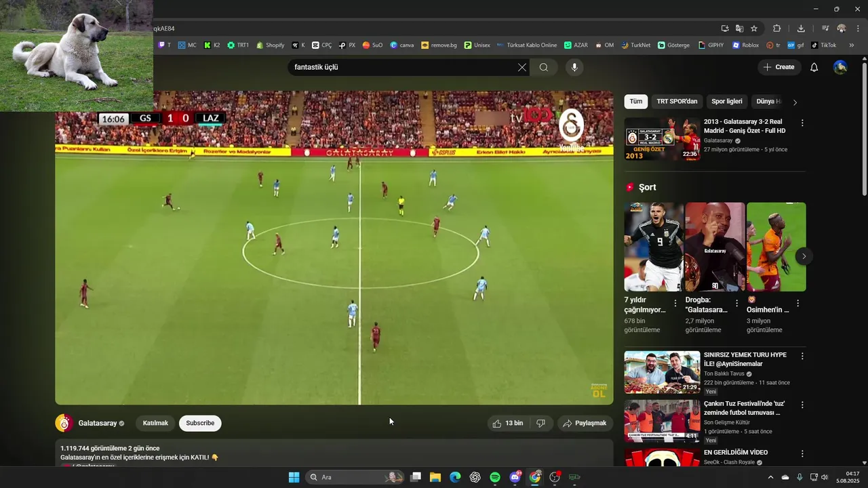This screenshot has height=488, width=868.
Task: Open ChatGPT app from the taskbar
Action: coord(475,477)
